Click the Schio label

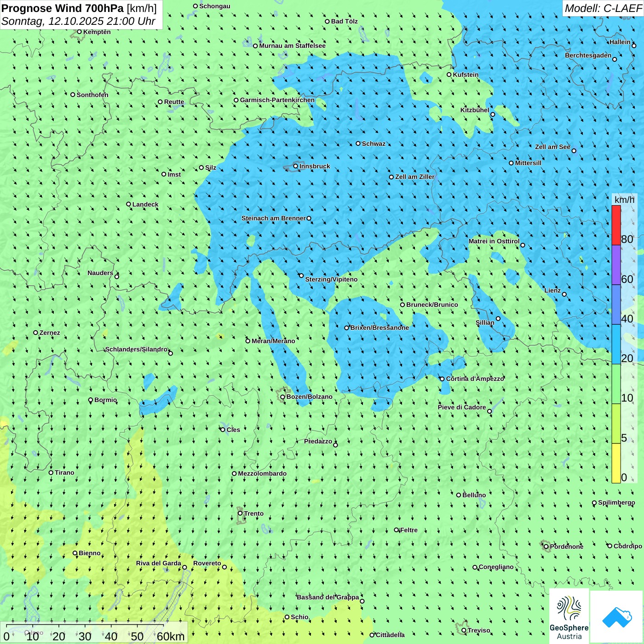tap(299, 617)
